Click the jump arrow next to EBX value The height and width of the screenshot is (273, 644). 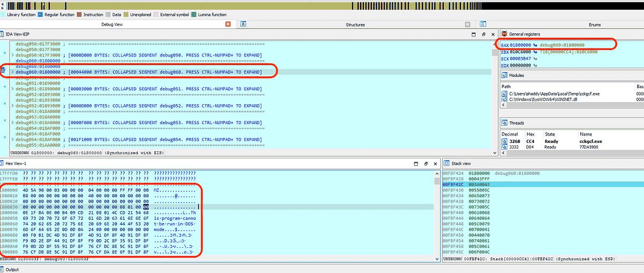pyautogui.click(x=535, y=52)
